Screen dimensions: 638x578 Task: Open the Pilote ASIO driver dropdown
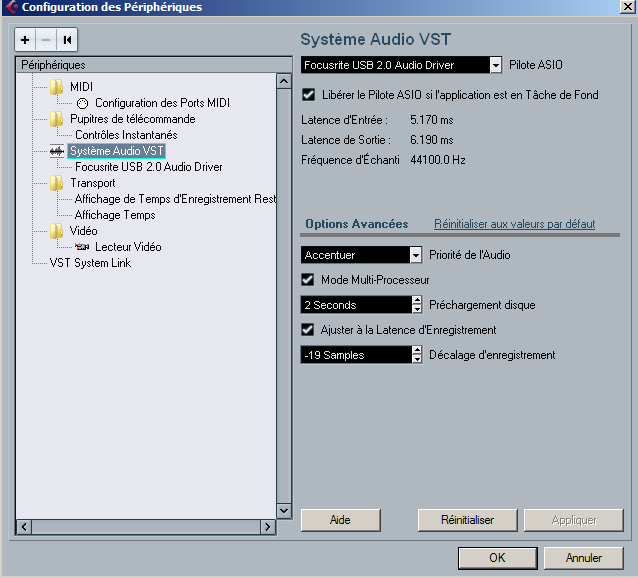pos(495,65)
